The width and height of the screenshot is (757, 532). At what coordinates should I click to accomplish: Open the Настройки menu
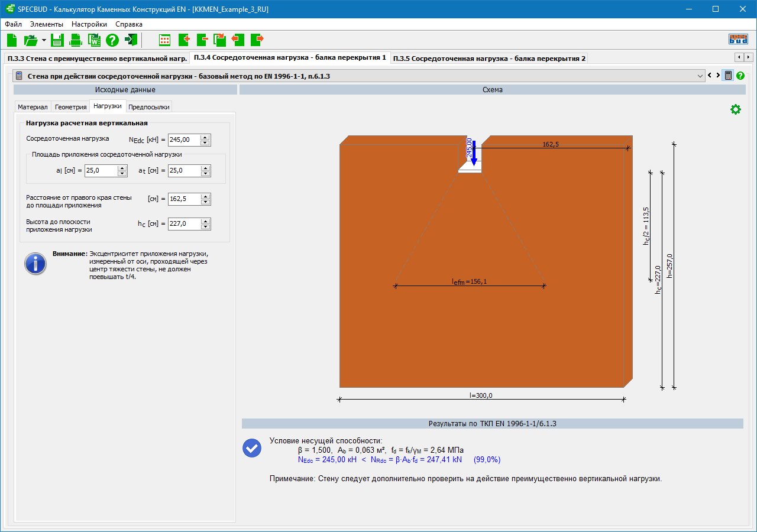89,24
